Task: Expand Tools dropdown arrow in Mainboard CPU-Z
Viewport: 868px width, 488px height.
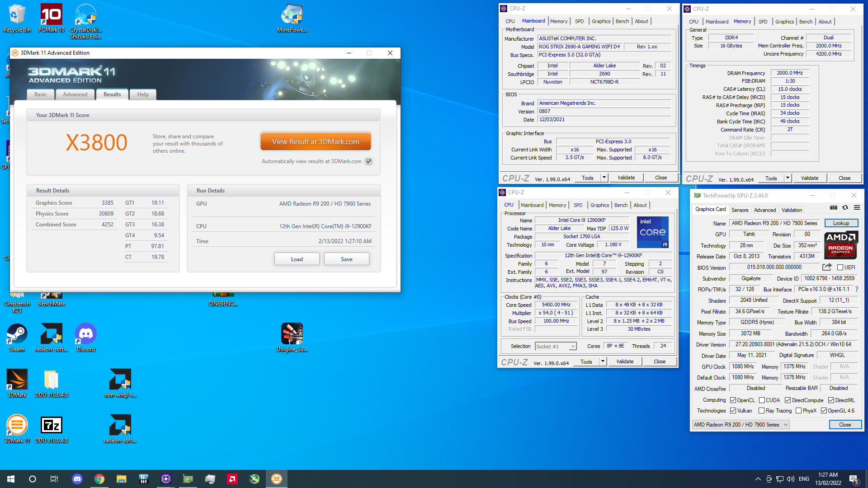Action: [604, 178]
